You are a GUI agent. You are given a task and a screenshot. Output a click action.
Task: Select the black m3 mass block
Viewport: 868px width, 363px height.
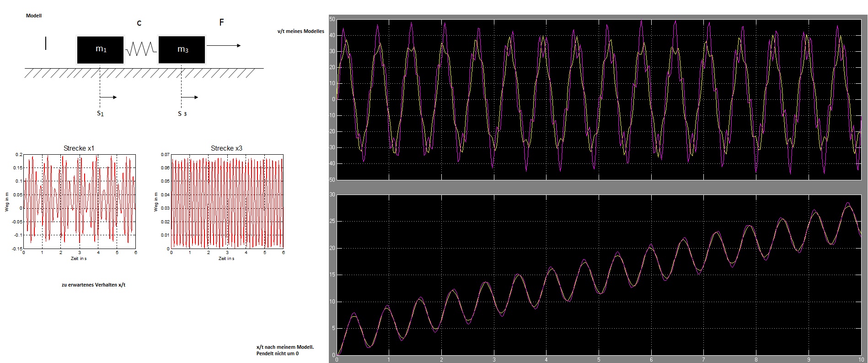[x=182, y=49]
